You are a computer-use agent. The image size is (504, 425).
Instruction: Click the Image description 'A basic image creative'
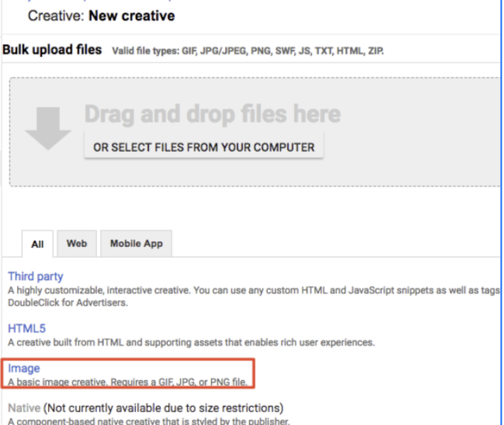coord(128,382)
